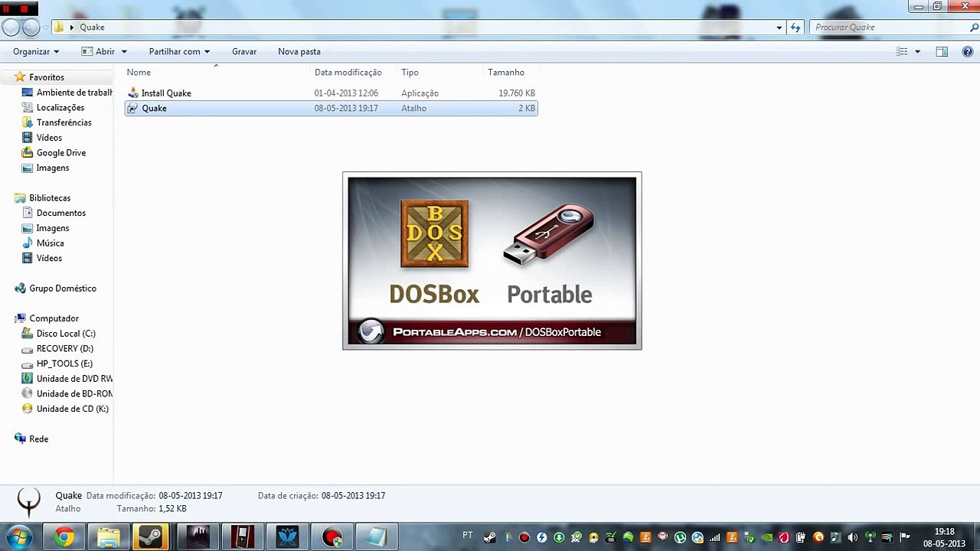The image size is (980, 551).
Task: Open the HP_TOOLS (E:) drive
Action: tap(64, 364)
